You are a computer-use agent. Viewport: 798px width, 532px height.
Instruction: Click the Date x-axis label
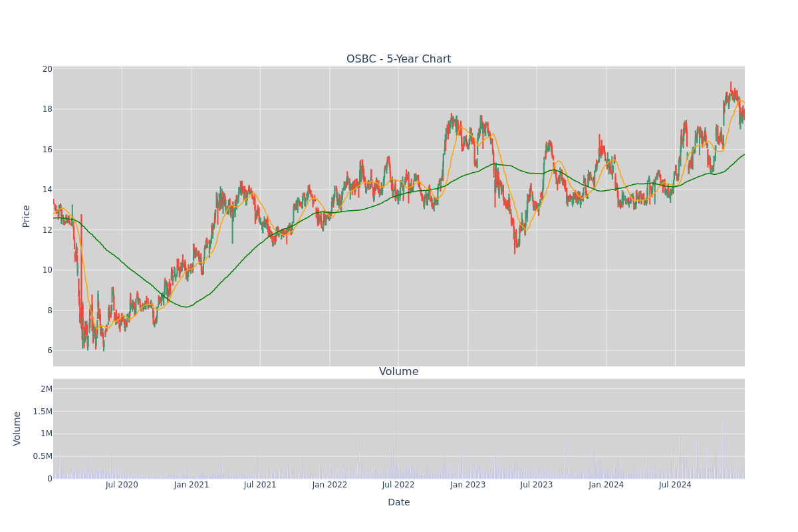(x=398, y=503)
